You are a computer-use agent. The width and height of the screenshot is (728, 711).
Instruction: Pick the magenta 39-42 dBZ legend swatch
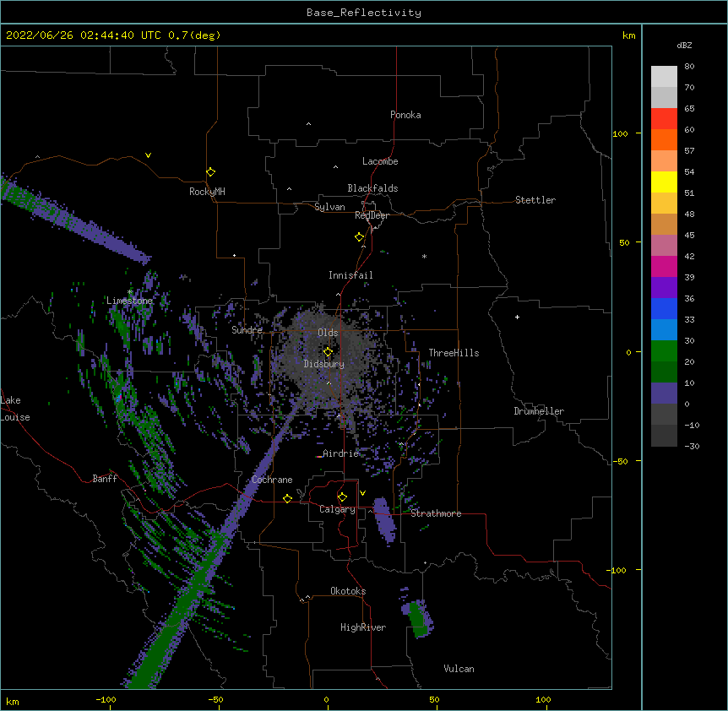(664, 266)
